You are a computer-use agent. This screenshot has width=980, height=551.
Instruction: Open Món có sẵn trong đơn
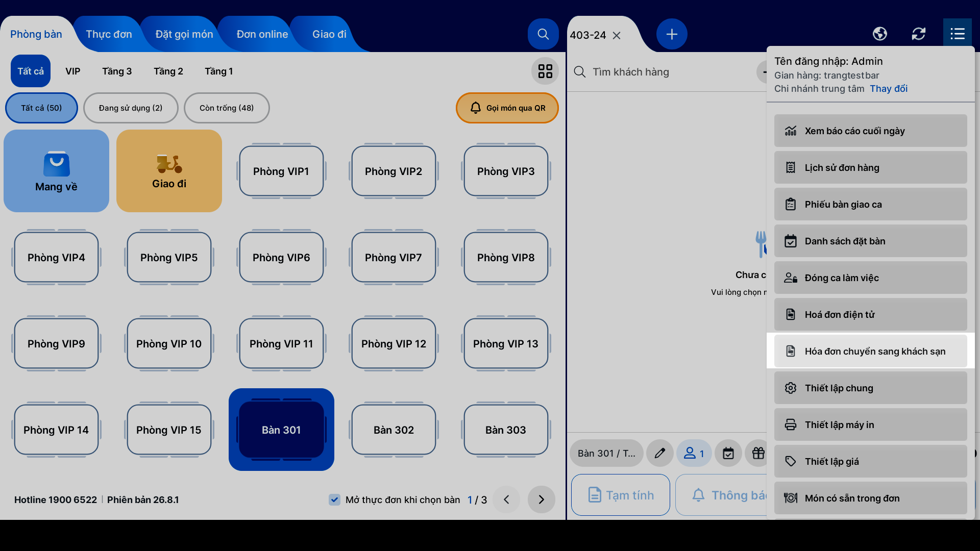tap(870, 498)
